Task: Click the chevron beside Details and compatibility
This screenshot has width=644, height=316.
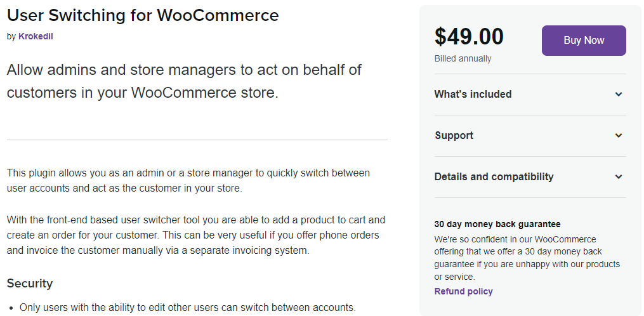Action: [x=619, y=177]
